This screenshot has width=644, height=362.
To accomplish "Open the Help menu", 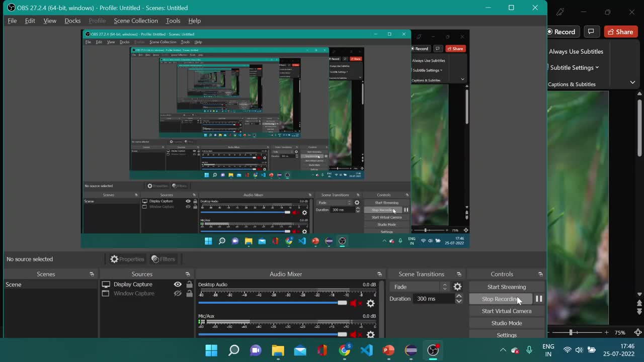I will (x=195, y=21).
